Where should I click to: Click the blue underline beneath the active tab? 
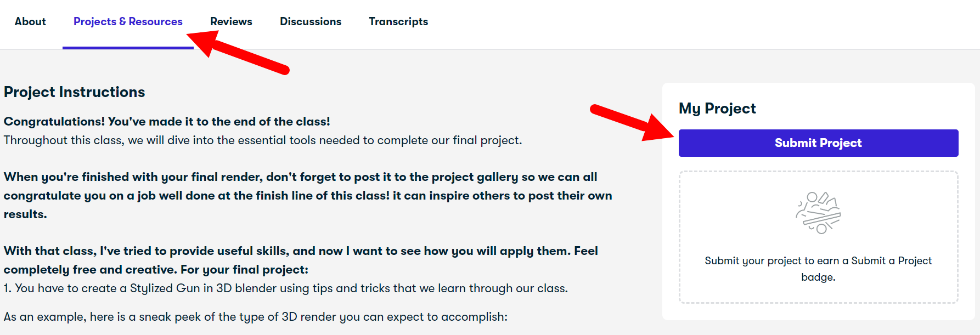(x=128, y=48)
